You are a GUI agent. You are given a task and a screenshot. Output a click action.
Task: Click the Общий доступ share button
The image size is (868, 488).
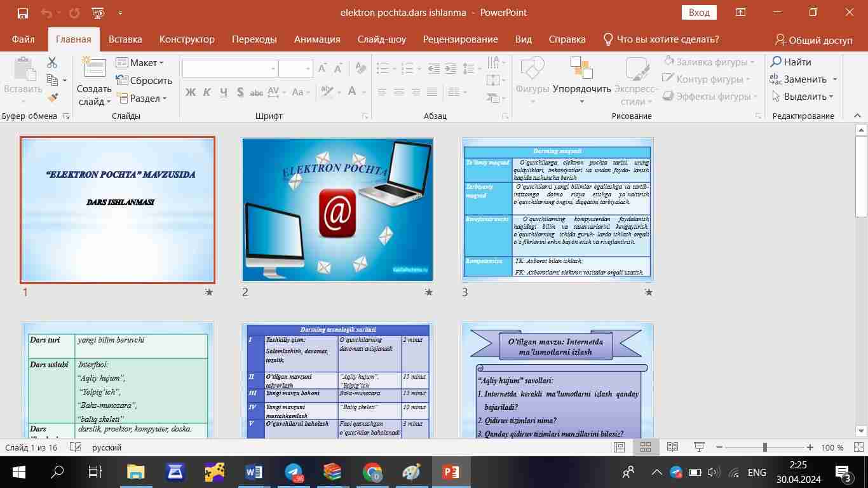(x=814, y=39)
